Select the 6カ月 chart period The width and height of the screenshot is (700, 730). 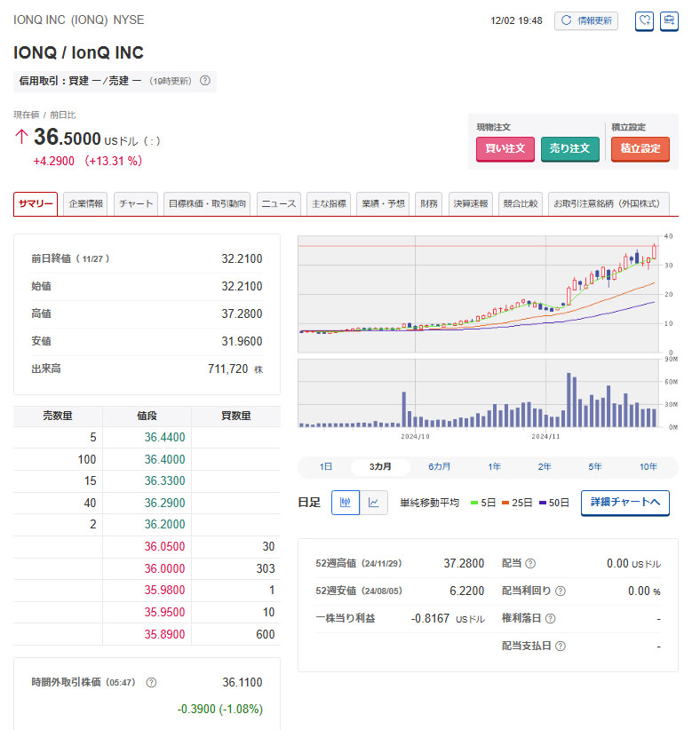coord(439,466)
